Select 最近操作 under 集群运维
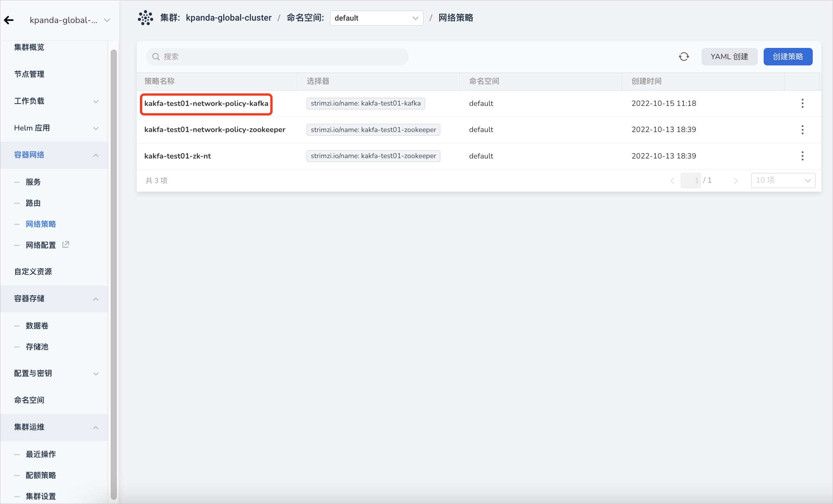This screenshot has width=833, height=504. pyautogui.click(x=41, y=454)
